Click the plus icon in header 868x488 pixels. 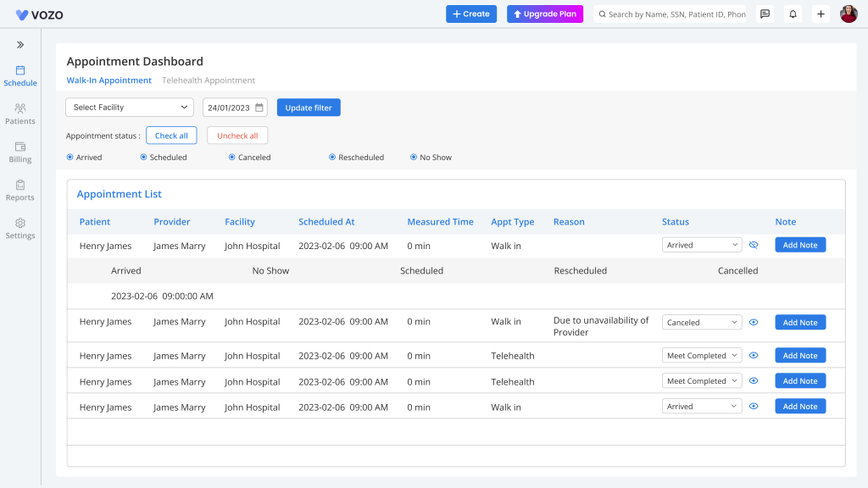pyautogui.click(x=821, y=14)
